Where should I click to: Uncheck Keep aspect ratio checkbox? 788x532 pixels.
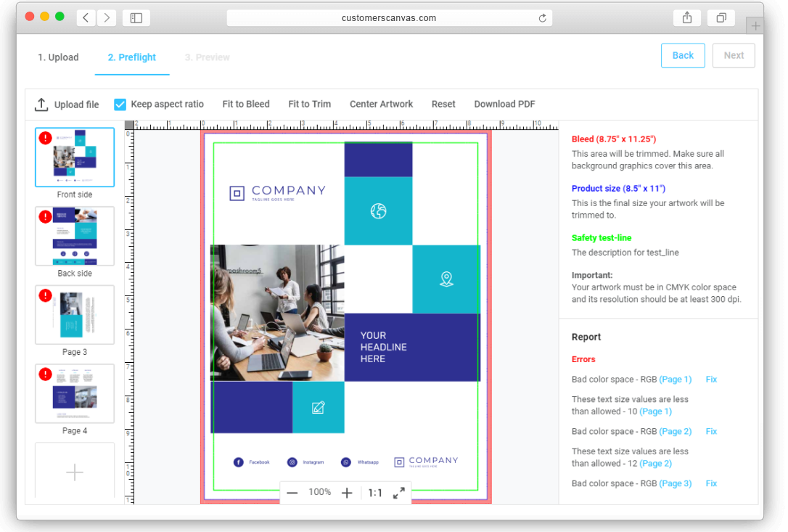(120, 105)
